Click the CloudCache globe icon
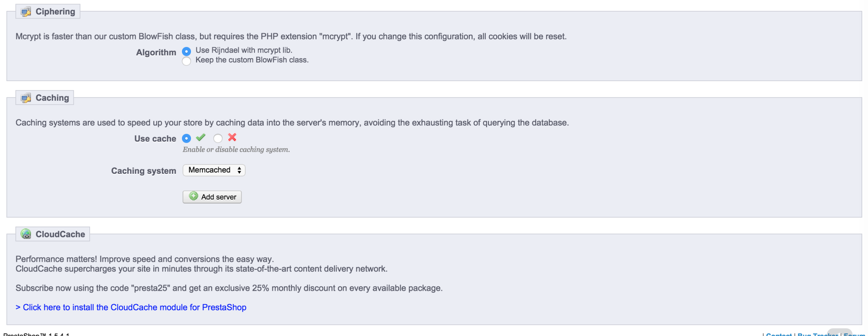 tap(26, 234)
